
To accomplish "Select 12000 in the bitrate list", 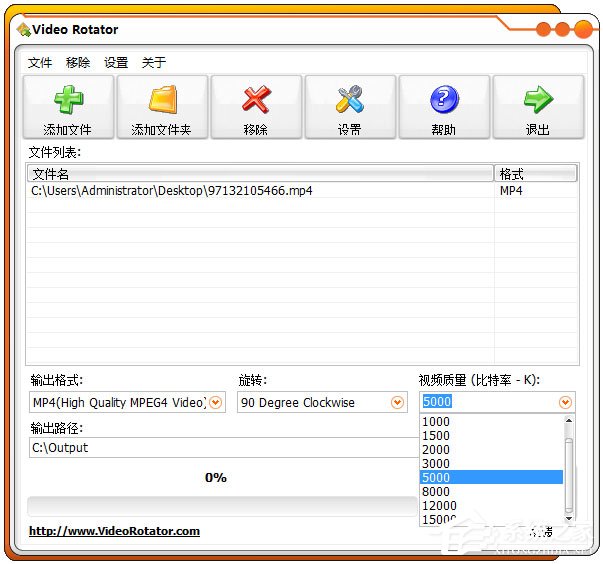I will (491, 505).
